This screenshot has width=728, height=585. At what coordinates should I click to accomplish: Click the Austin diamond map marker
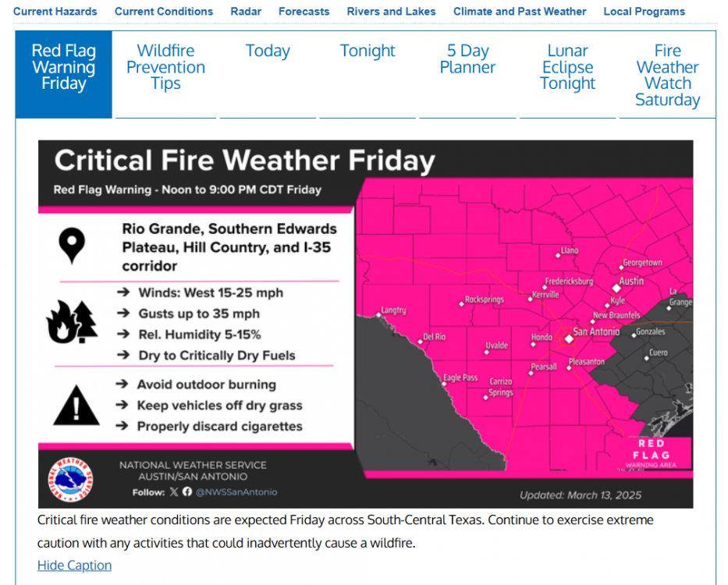[616, 288]
